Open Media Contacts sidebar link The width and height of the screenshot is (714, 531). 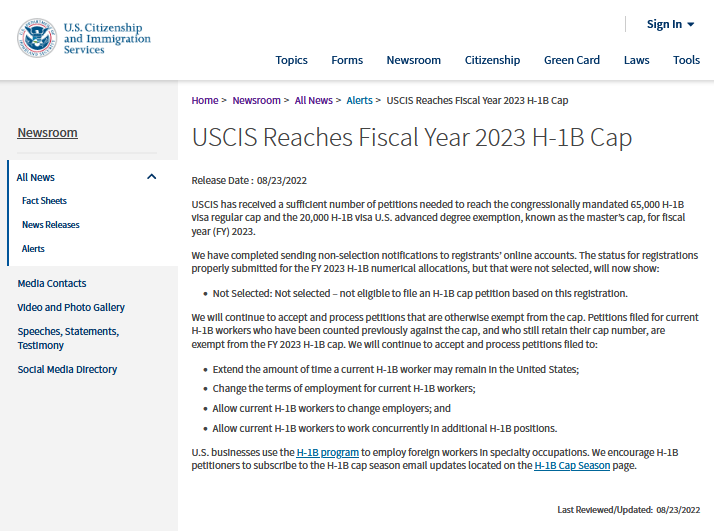(x=52, y=283)
